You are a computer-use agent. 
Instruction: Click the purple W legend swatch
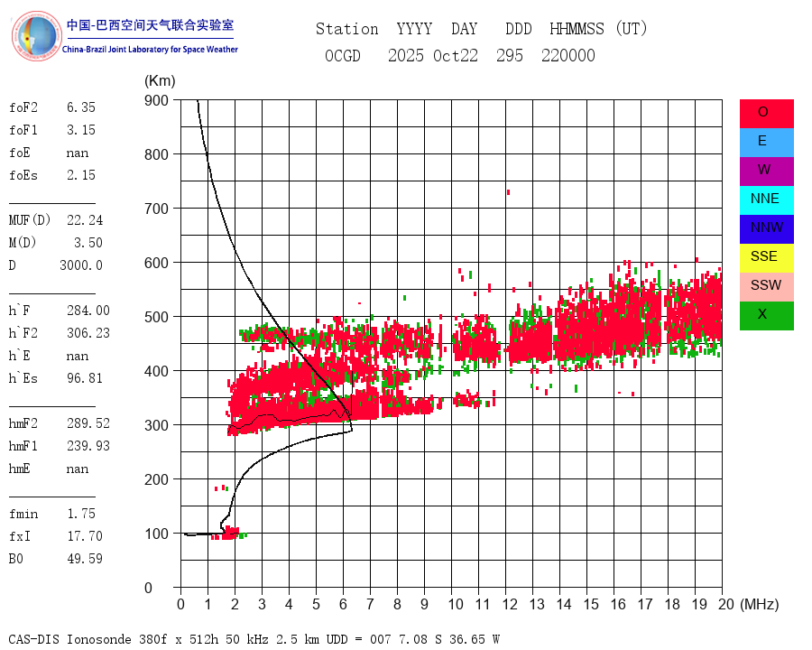[766, 171]
